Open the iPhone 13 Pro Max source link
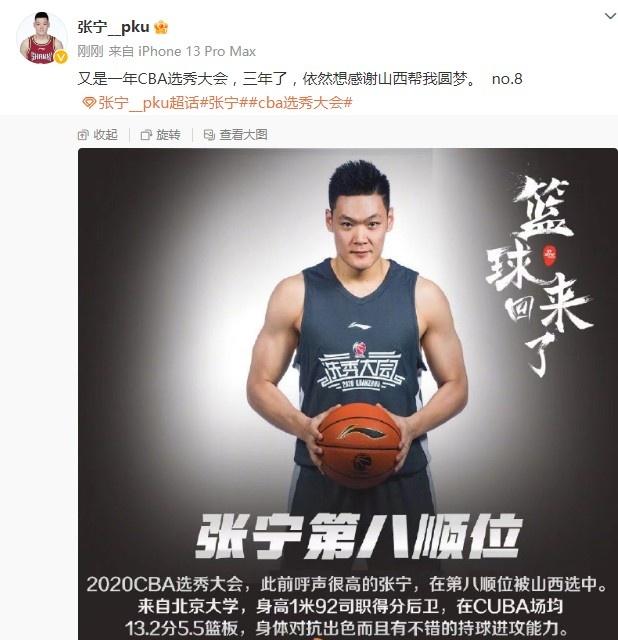 tap(197, 51)
